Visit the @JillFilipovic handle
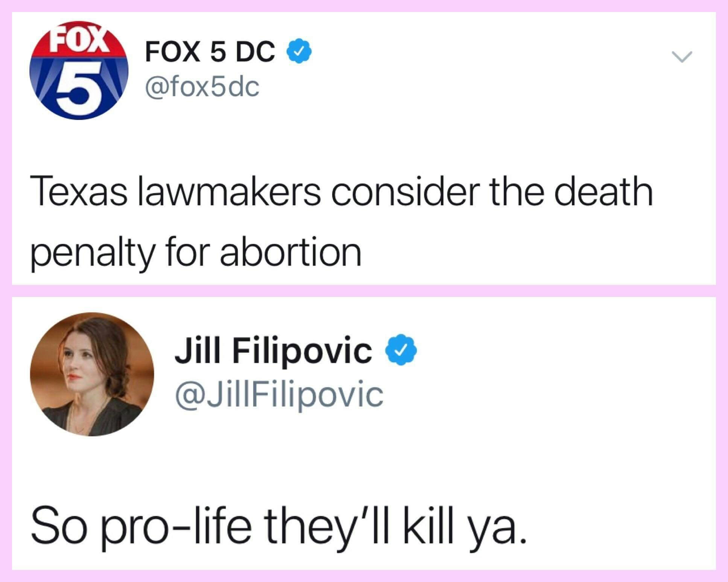This screenshot has width=728, height=582. pos(278,395)
